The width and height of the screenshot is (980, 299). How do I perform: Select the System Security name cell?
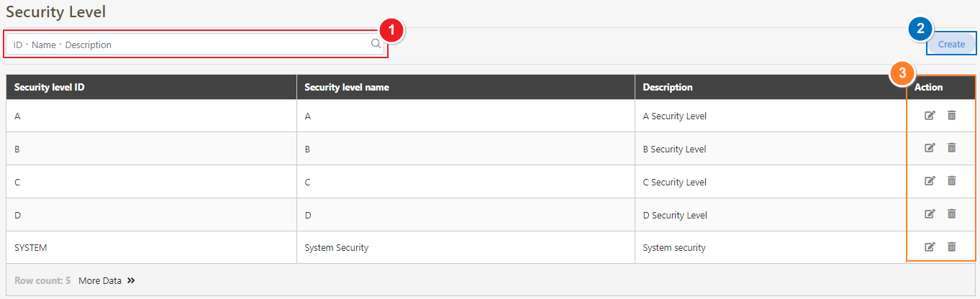point(337,248)
